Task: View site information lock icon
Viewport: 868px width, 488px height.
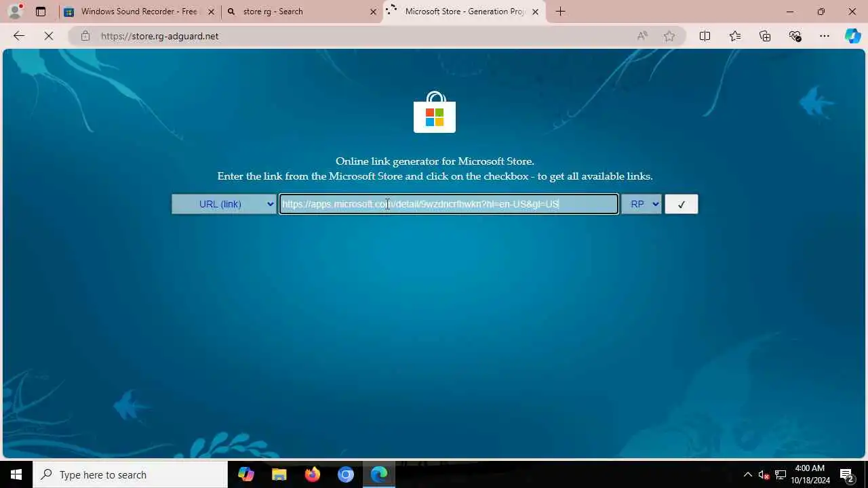Action: coord(85,36)
